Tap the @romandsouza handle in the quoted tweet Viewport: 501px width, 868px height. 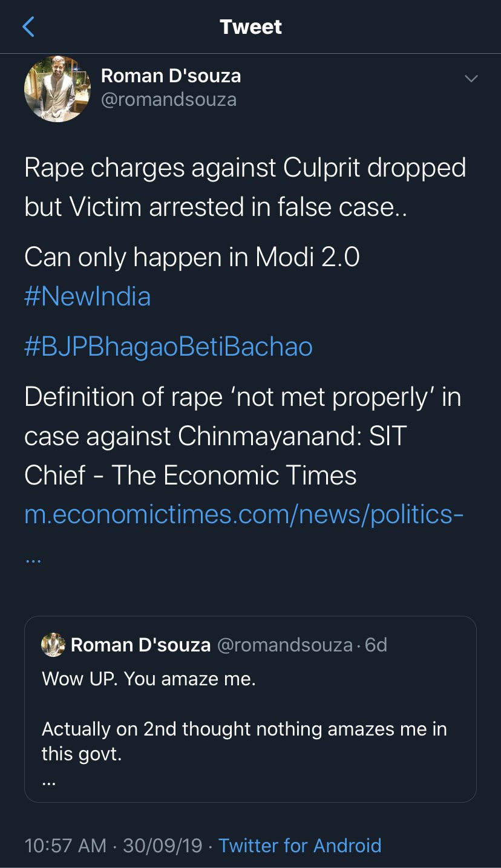pyautogui.click(x=284, y=645)
